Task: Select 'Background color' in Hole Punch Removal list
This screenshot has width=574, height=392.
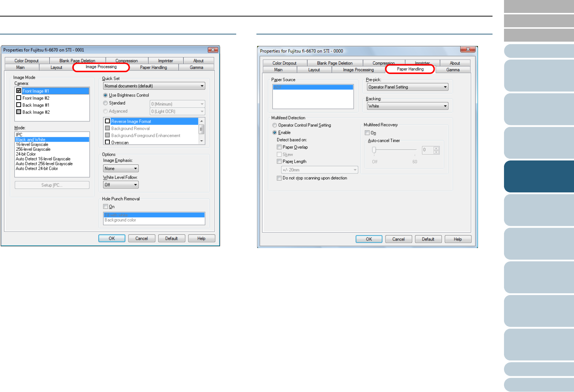Action: [154, 220]
